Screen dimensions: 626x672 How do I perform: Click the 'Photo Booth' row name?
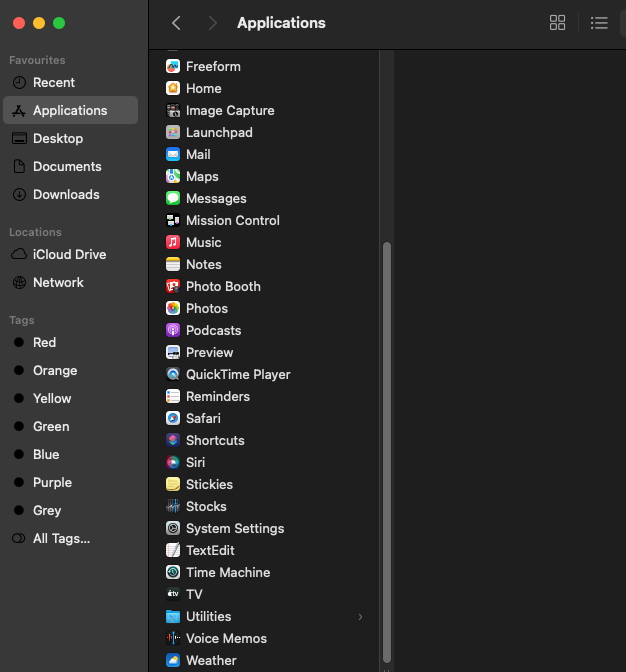coord(223,286)
